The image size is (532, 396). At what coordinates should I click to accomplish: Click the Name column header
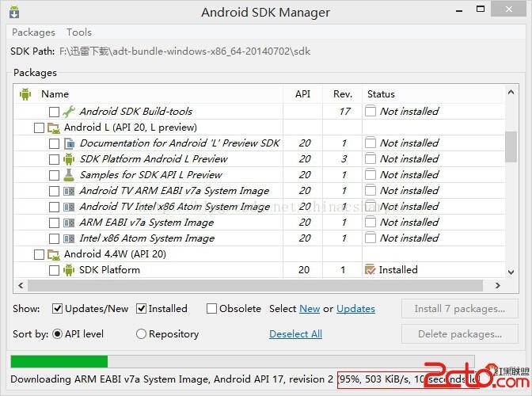(x=55, y=94)
